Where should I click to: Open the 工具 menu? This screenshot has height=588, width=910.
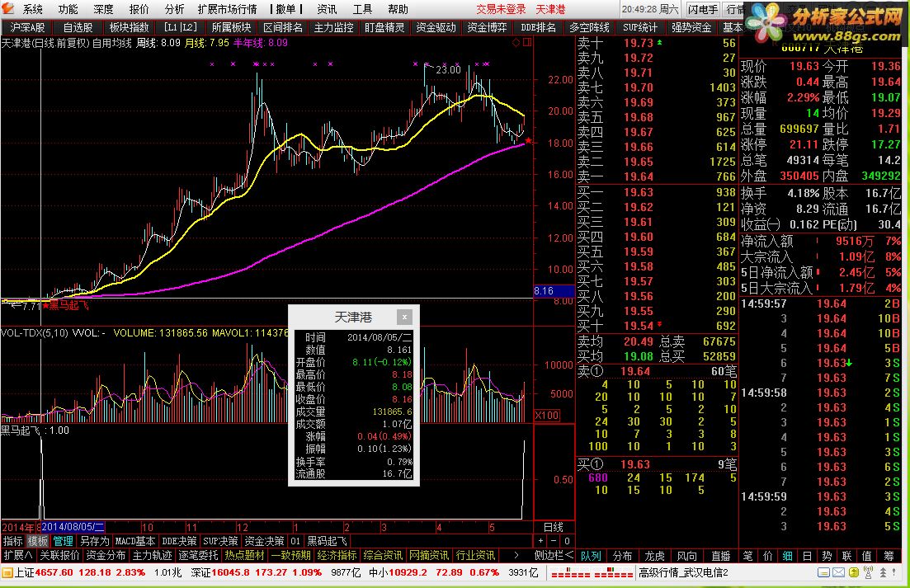(362, 9)
